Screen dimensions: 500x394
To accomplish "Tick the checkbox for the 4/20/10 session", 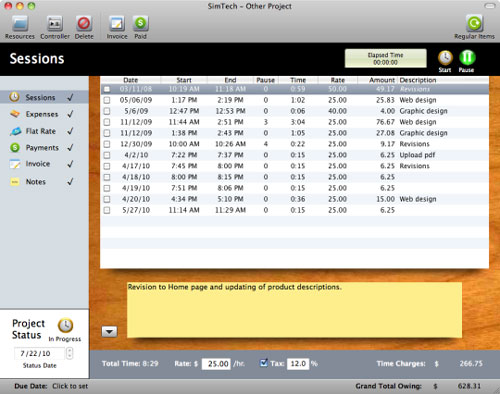I will (x=107, y=199).
